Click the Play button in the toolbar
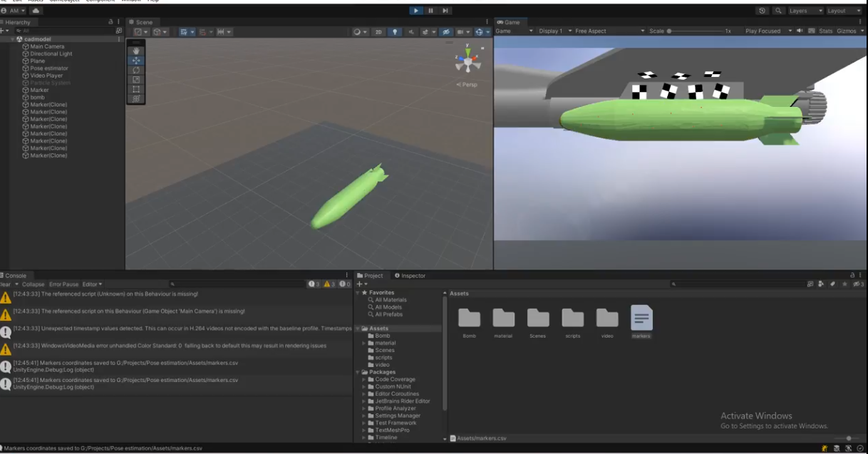The height and width of the screenshot is (454, 868). (416, 11)
